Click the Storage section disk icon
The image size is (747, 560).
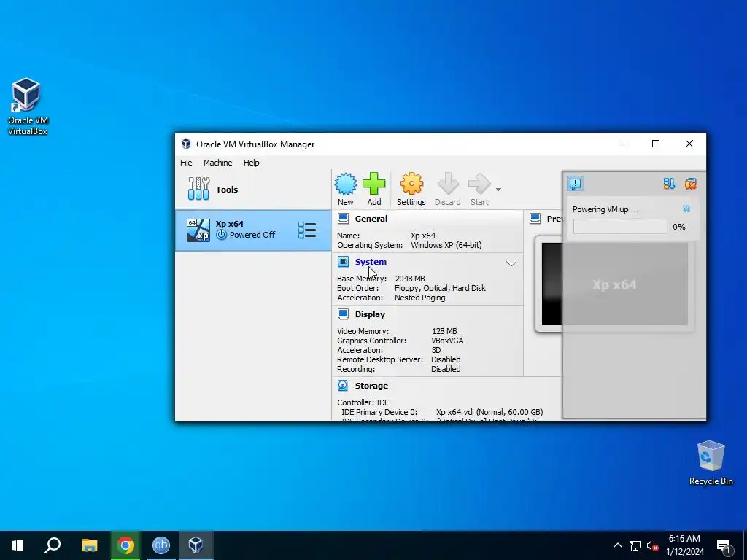coord(343,385)
